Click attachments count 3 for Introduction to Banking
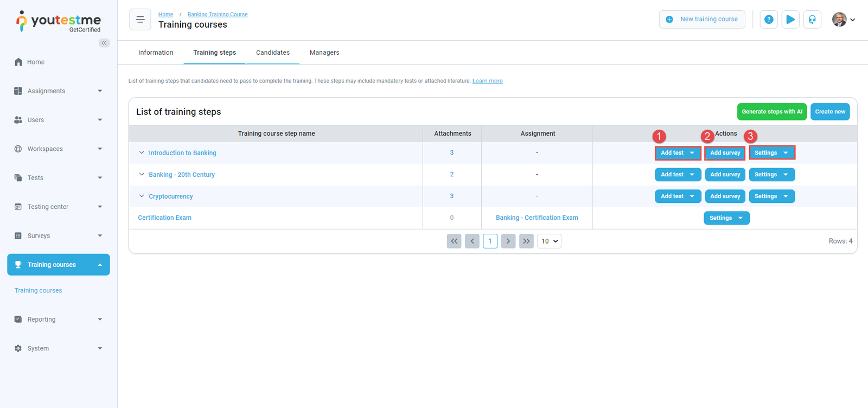Viewport: 868px width, 408px height. (452, 152)
